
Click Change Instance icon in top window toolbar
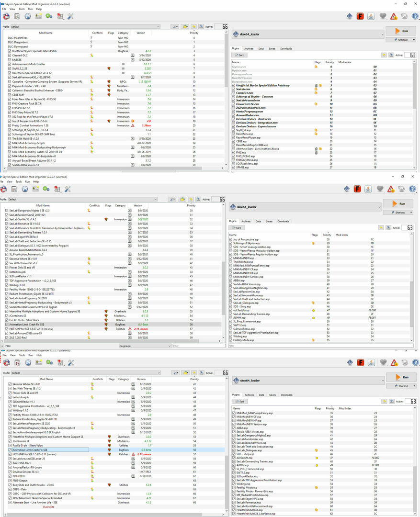tap(6, 16)
